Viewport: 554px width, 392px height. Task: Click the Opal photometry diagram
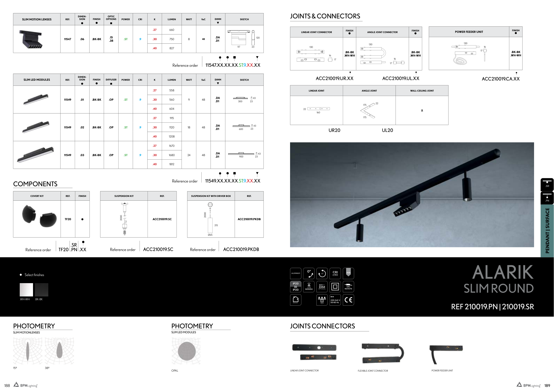[186, 351]
